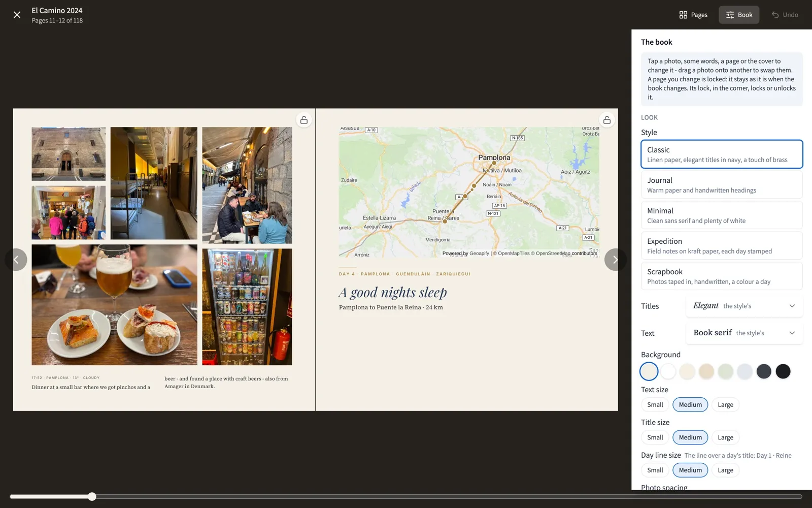
Task: Set Text size to Small
Action: coord(655,405)
